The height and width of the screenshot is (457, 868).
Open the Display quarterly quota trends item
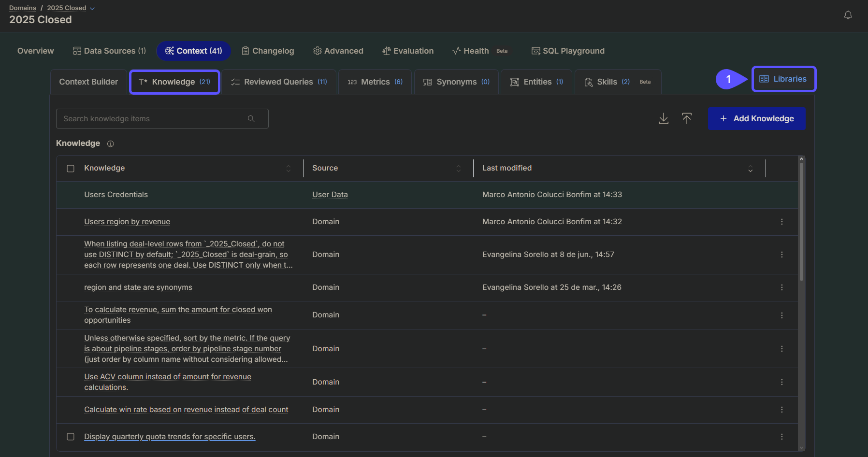[x=170, y=437]
